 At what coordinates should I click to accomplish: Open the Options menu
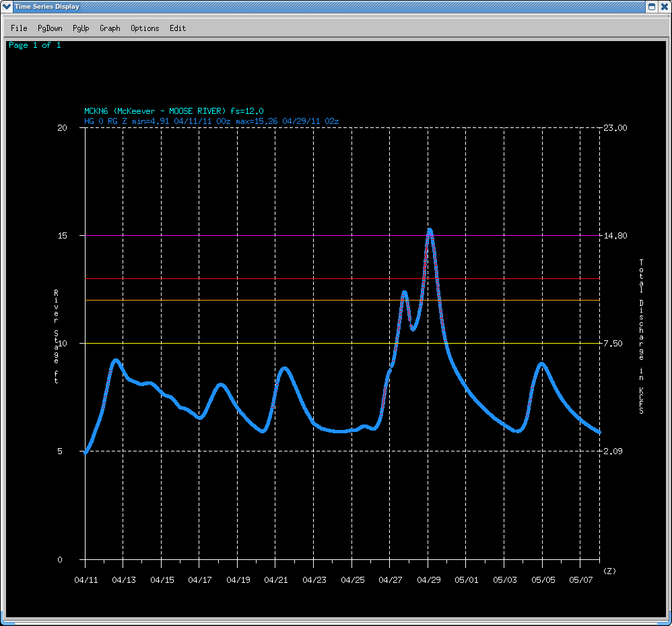(145, 28)
